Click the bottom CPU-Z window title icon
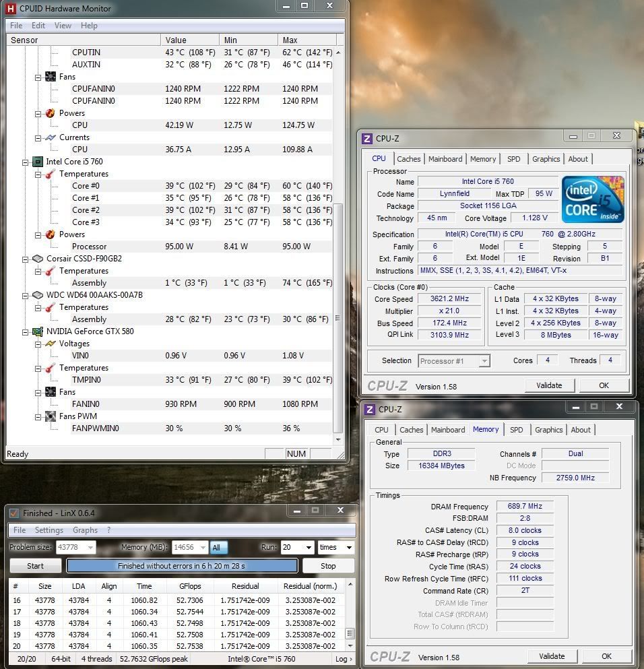Screen dimensions: 644x669 [370, 410]
